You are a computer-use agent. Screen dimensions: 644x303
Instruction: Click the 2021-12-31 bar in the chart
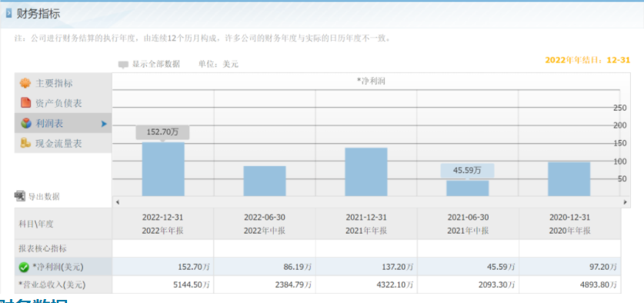[x=366, y=171]
